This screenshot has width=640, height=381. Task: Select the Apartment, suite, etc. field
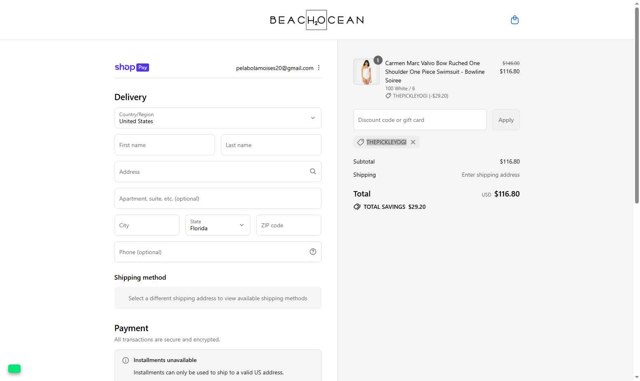(218, 198)
